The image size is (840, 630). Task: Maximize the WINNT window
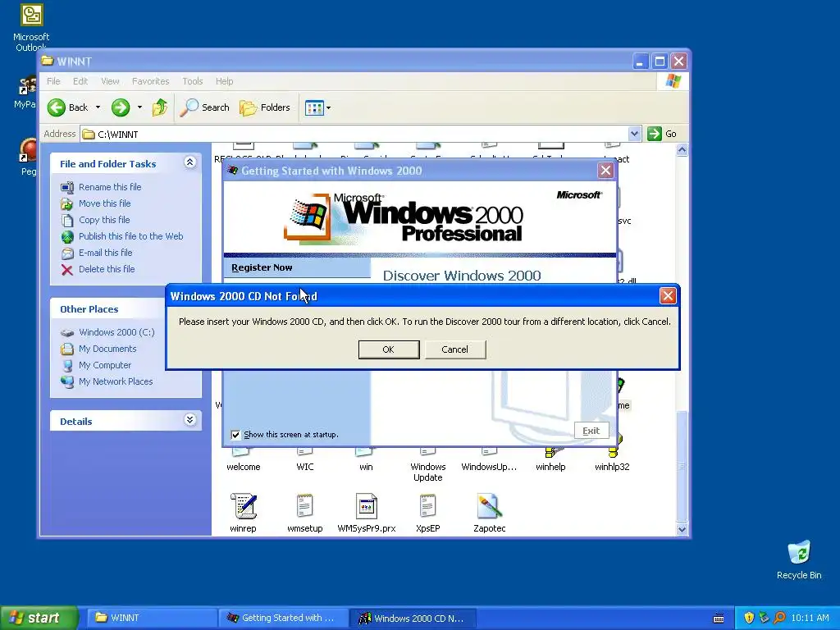(x=660, y=61)
